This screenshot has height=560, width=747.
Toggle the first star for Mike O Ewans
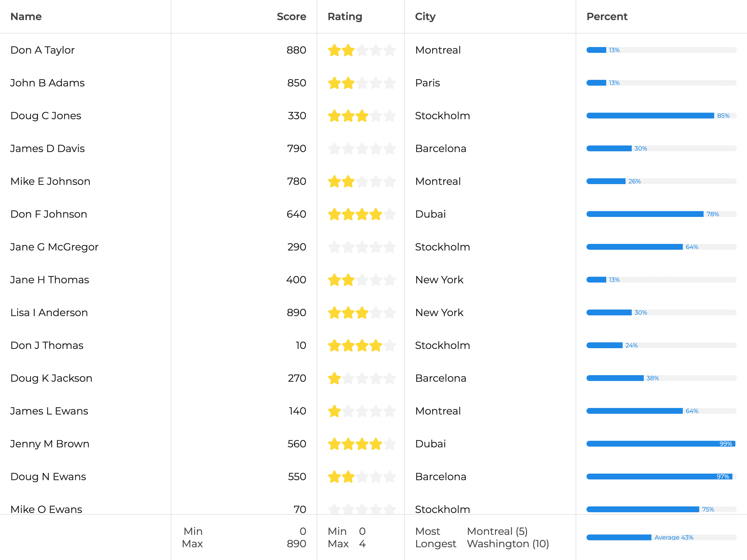tap(335, 509)
